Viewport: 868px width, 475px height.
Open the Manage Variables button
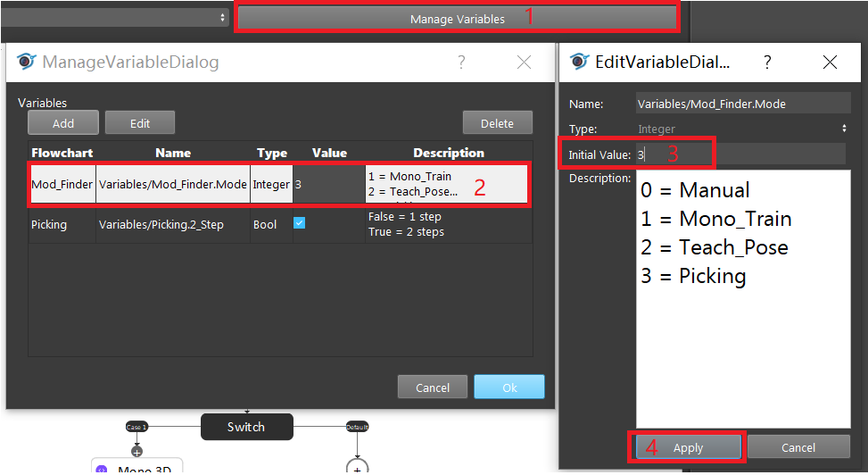[x=458, y=19]
